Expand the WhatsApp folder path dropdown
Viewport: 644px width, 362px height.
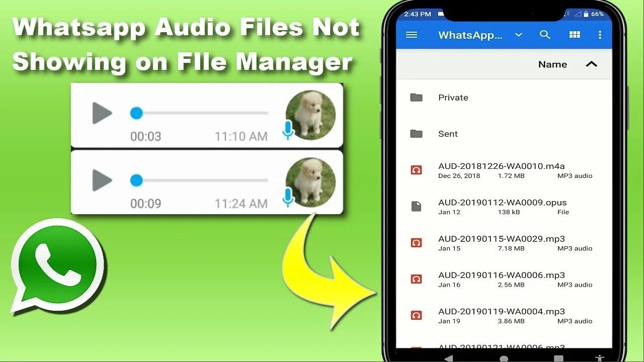(519, 35)
